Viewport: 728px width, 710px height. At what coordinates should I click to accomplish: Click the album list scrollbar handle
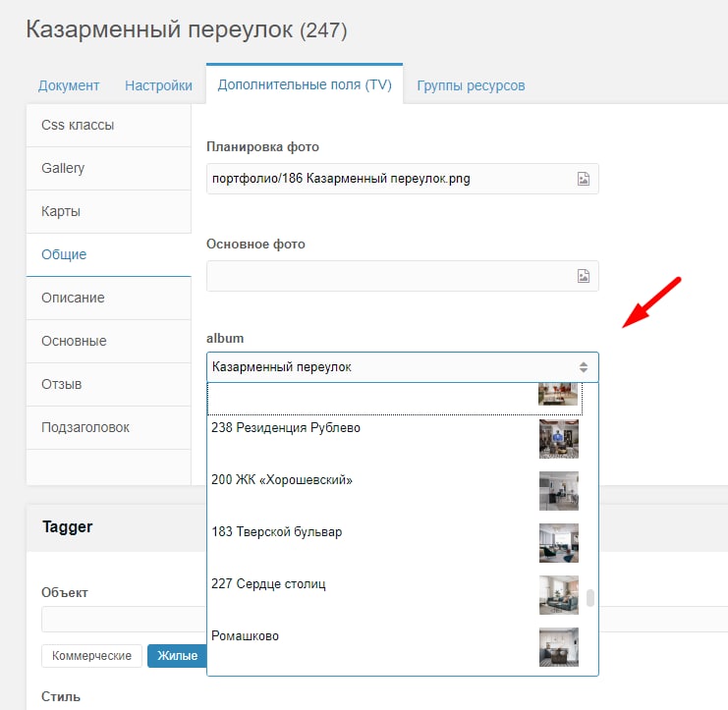(590, 598)
